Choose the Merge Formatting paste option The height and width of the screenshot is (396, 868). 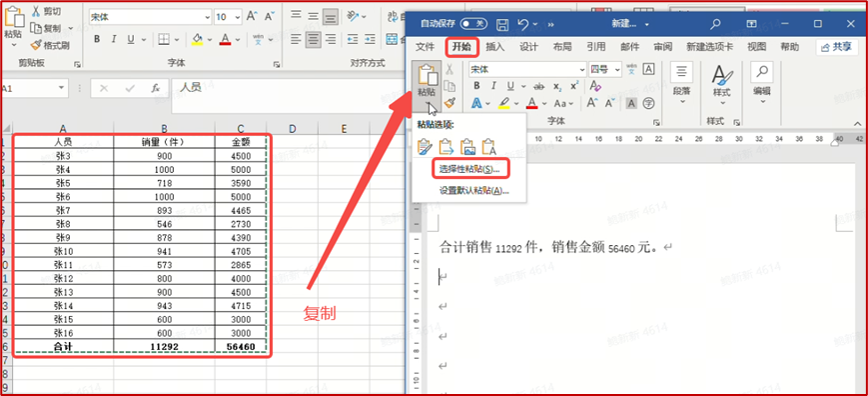point(446,146)
